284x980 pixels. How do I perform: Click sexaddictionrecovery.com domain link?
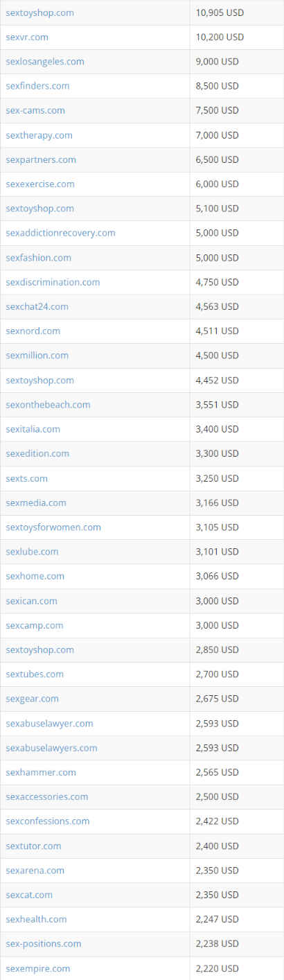click(60, 233)
